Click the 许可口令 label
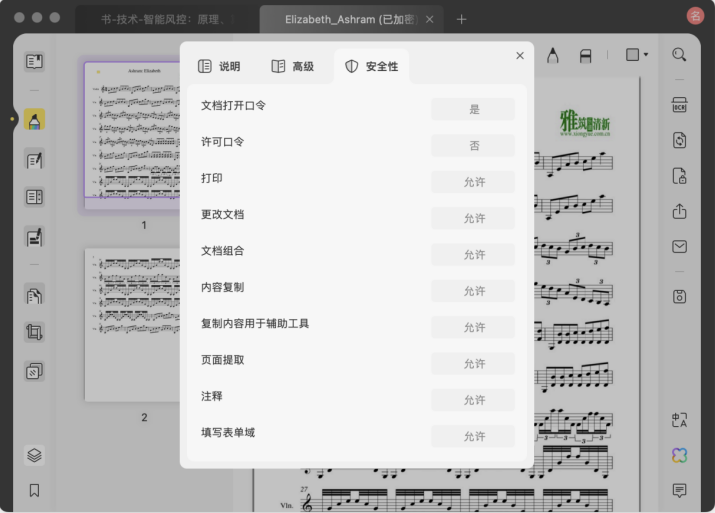This screenshot has width=715, height=513. [x=223, y=142]
